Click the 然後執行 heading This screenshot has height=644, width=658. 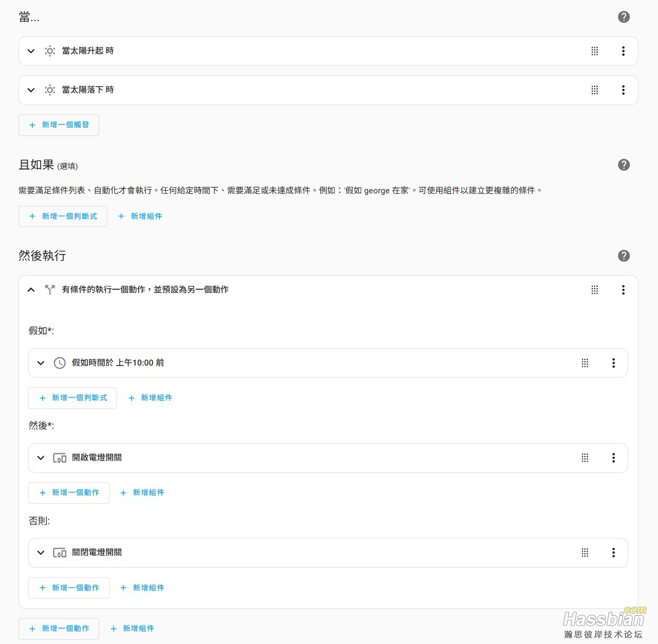pyautogui.click(x=42, y=256)
